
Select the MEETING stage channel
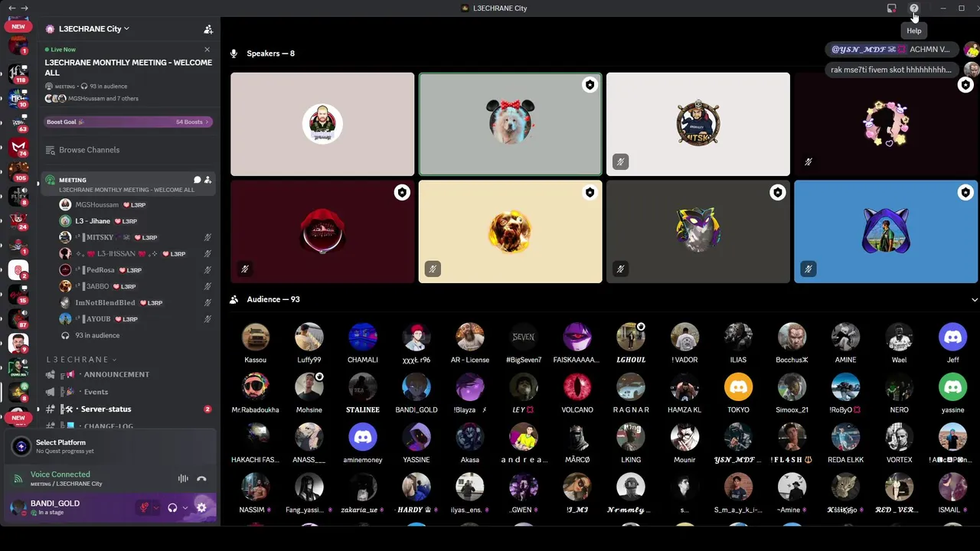[126, 184]
